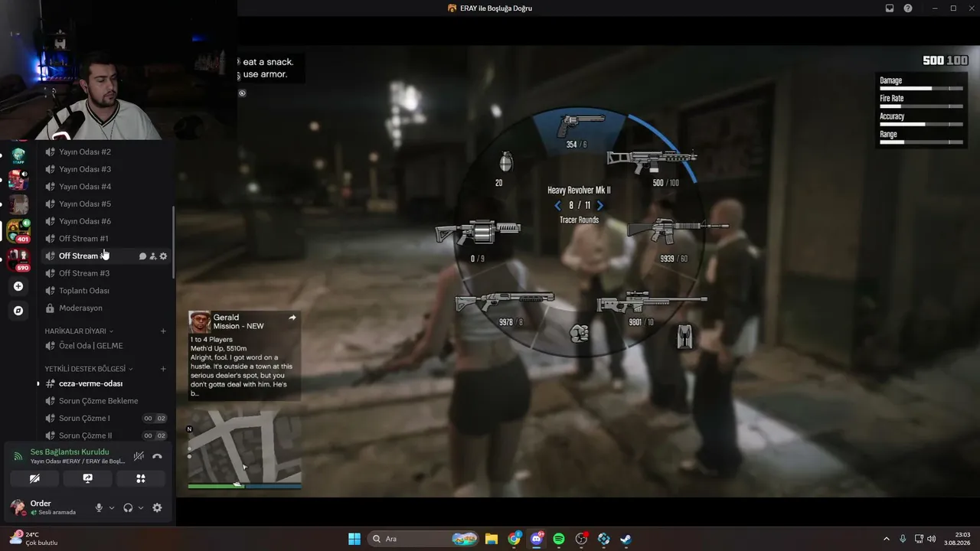This screenshot has height=551, width=980.
Task: Join Off Stream #1 voice channel
Action: coord(106,239)
